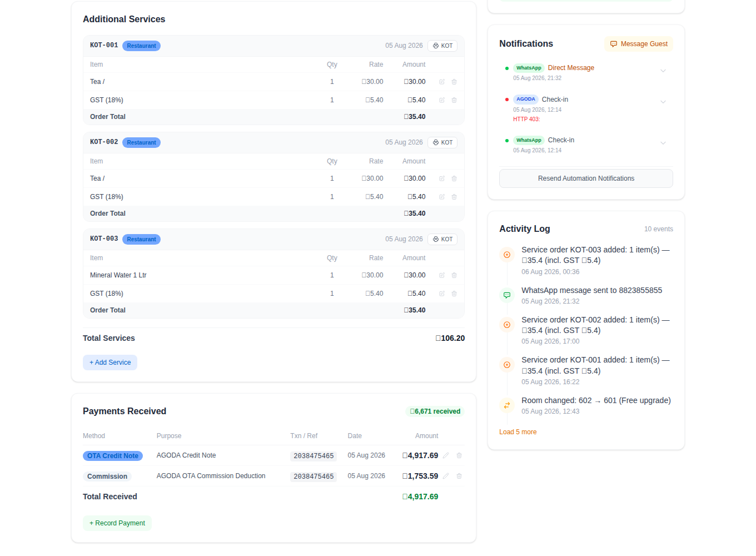Edit the Mineral Water 1 Ltr item
This screenshot has height=556, width=756.
tap(442, 275)
